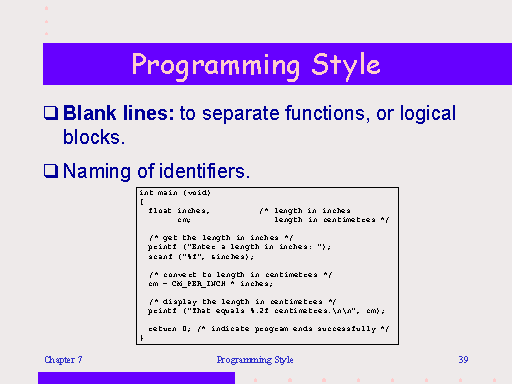The width and height of the screenshot is (512, 384).
Task: Click the Programming Style footer text
Action: 255,360
